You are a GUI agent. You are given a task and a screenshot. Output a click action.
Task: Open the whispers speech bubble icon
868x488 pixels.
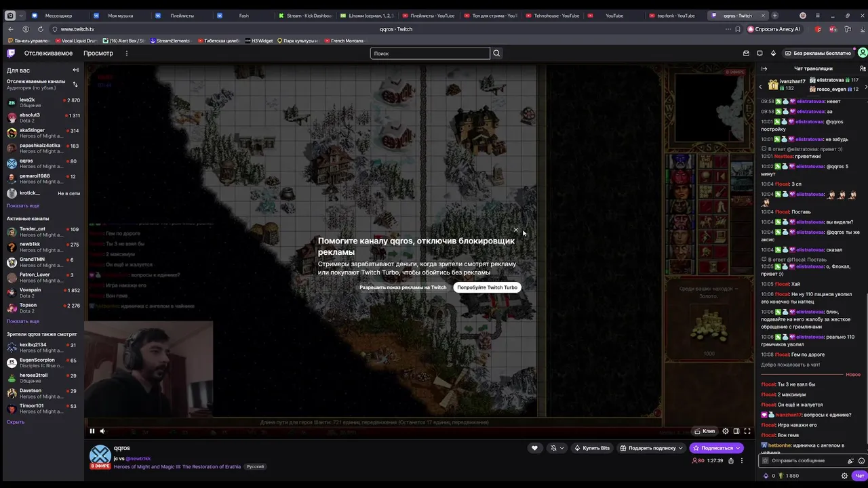[759, 53]
